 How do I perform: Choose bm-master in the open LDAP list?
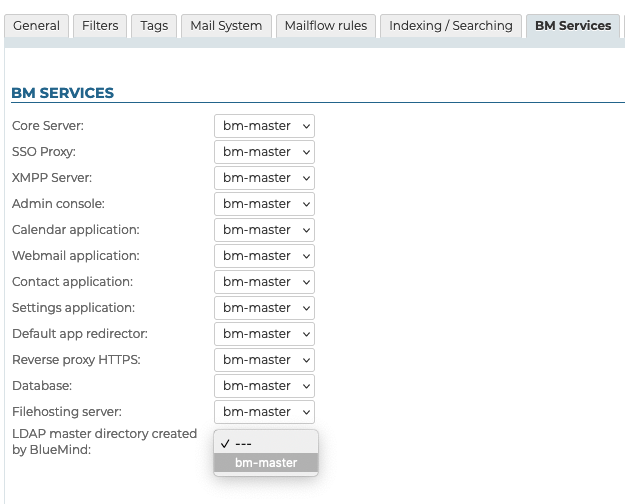point(266,462)
